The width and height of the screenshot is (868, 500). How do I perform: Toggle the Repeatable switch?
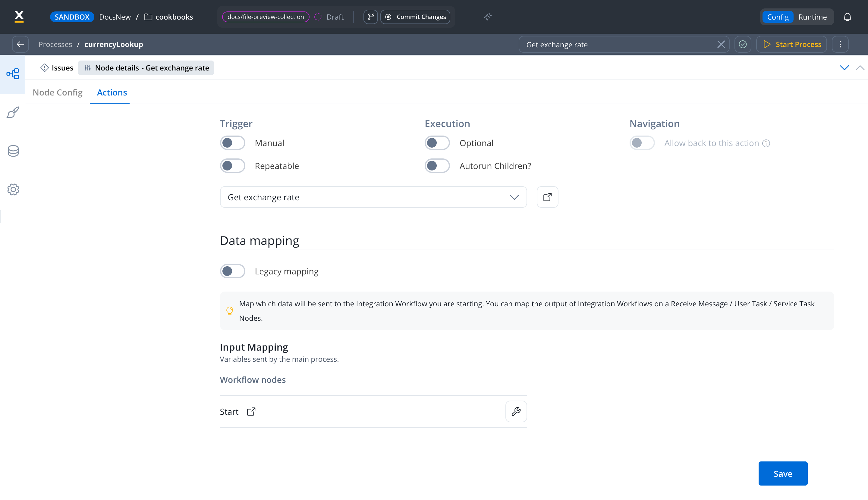pos(233,166)
